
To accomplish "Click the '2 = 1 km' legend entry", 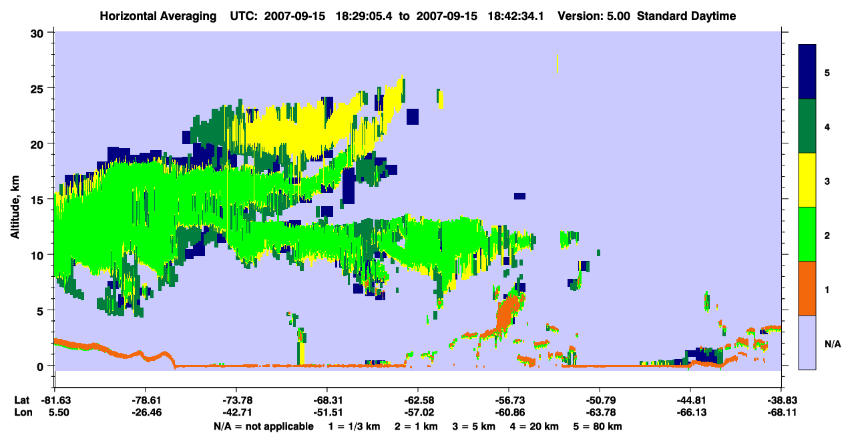I will coord(417,426).
